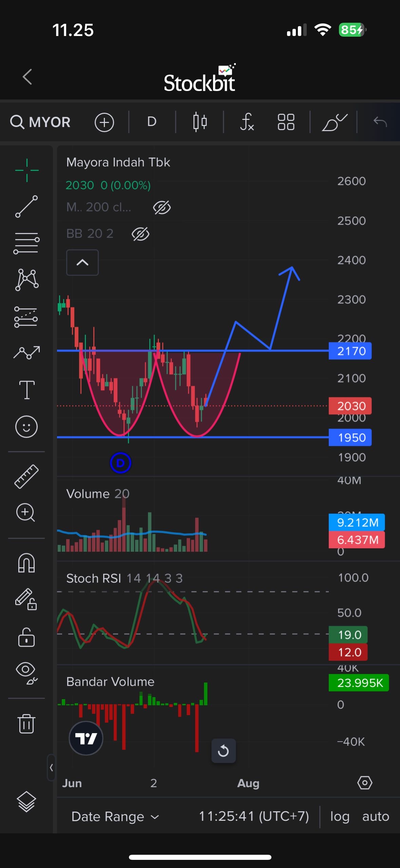Image resolution: width=400 pixels, height=868 pixels.
Task: Select the zigzag arrow path tool
Action: pyautogui.click(x=26, y=353)
